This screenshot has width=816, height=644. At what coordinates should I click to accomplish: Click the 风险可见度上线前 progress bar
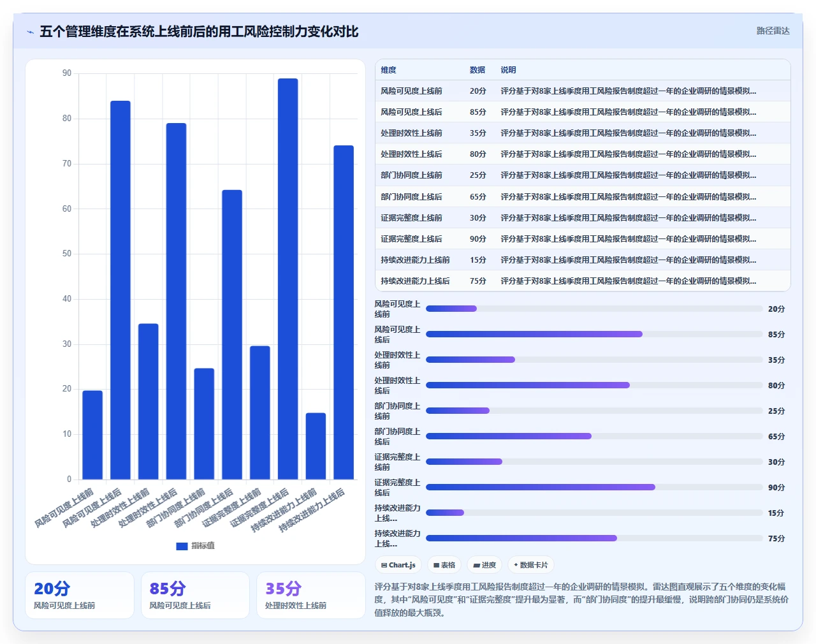594,309
